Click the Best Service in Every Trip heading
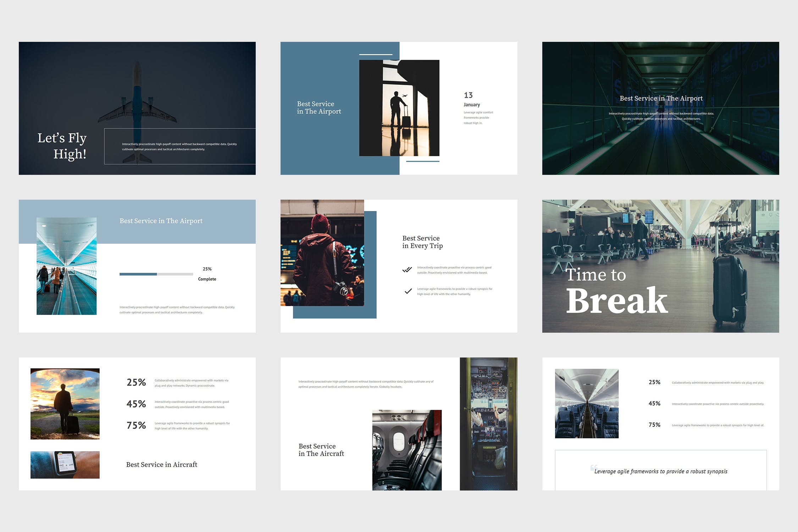The height and width of the screenshot is (532, 798). 422,242
